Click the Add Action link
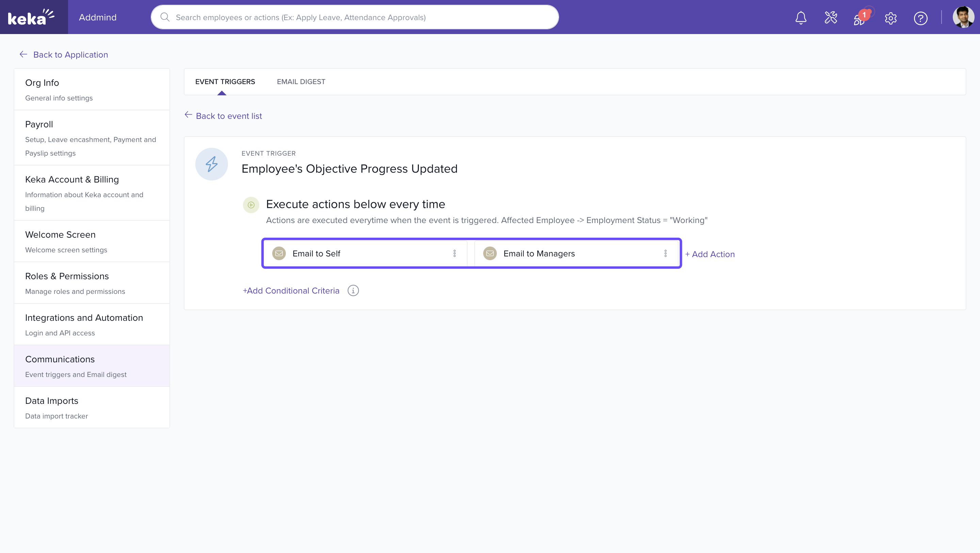The image size is (980, 553). point(710,254)
